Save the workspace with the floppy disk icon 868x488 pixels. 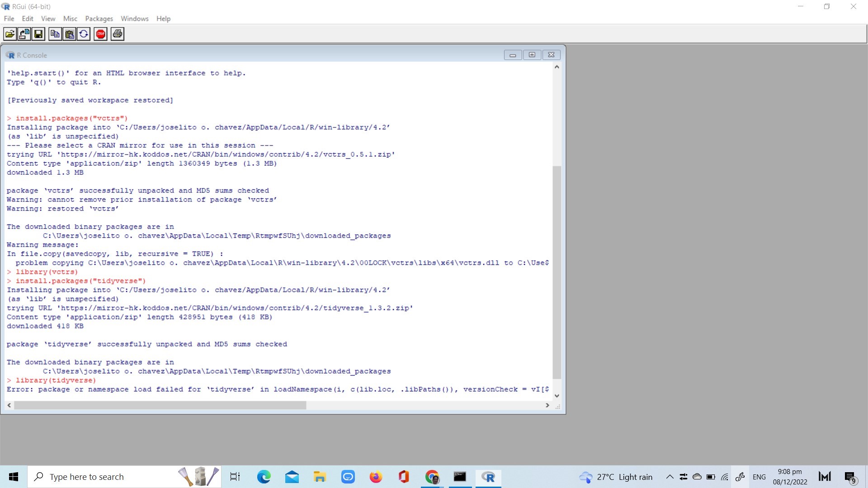[x=38, y=34]
